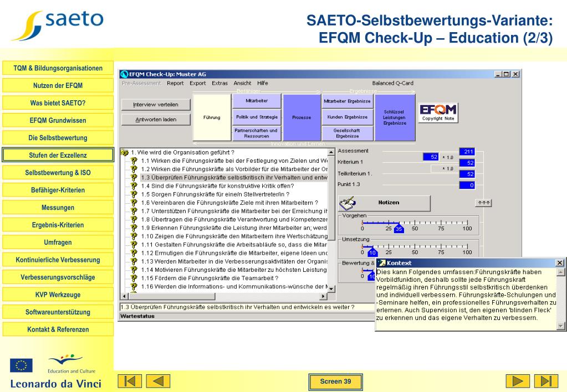Click the question icon beside item 1.13

(134, 261)
